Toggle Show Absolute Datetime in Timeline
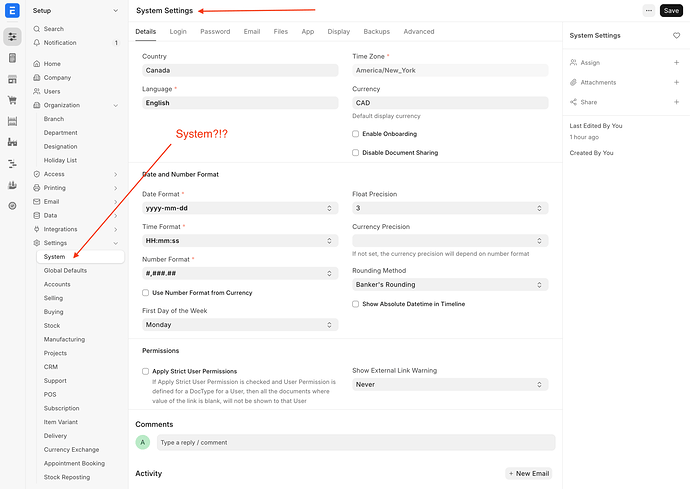This screenshot has height=489, width=690. click(356, 304)
